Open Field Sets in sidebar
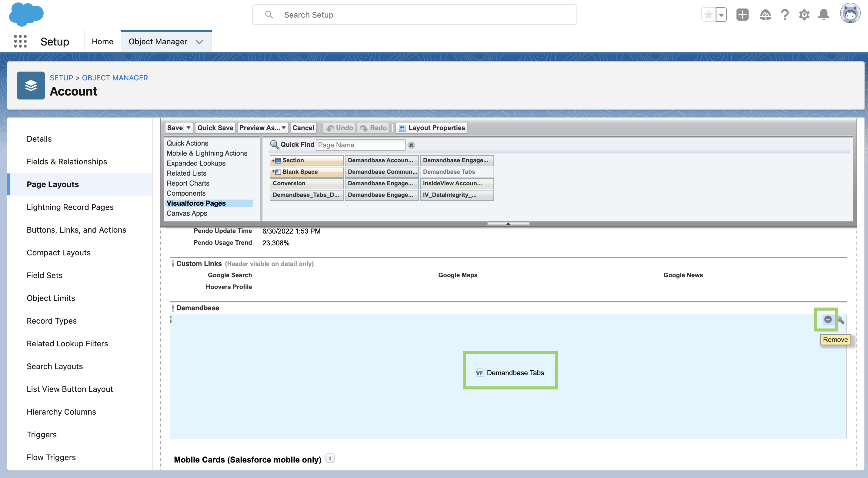Viewport: 868px width, 478px height. pos(45,275)
